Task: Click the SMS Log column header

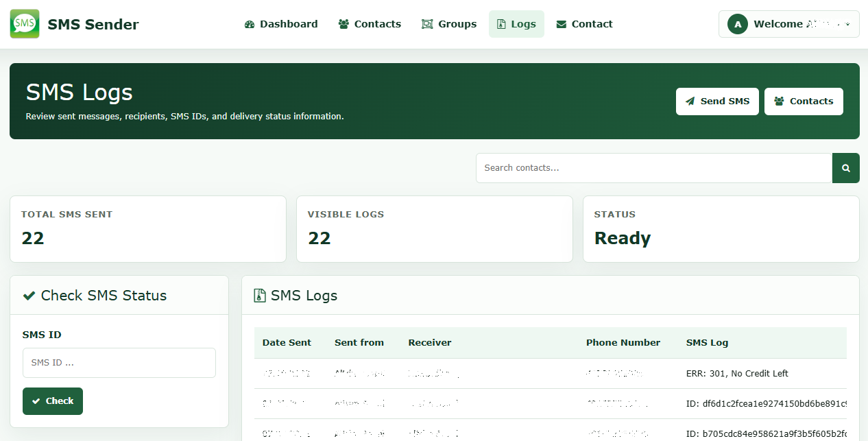Action: [x=707, y=343]
